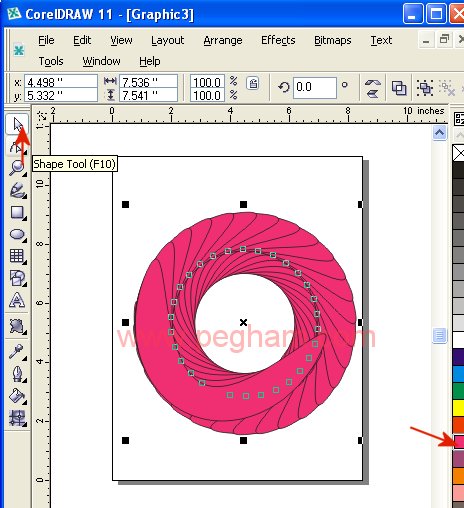Click the mirror buttons icon
464x508 pixels.
pyautogui.click(x=373, y=88)
